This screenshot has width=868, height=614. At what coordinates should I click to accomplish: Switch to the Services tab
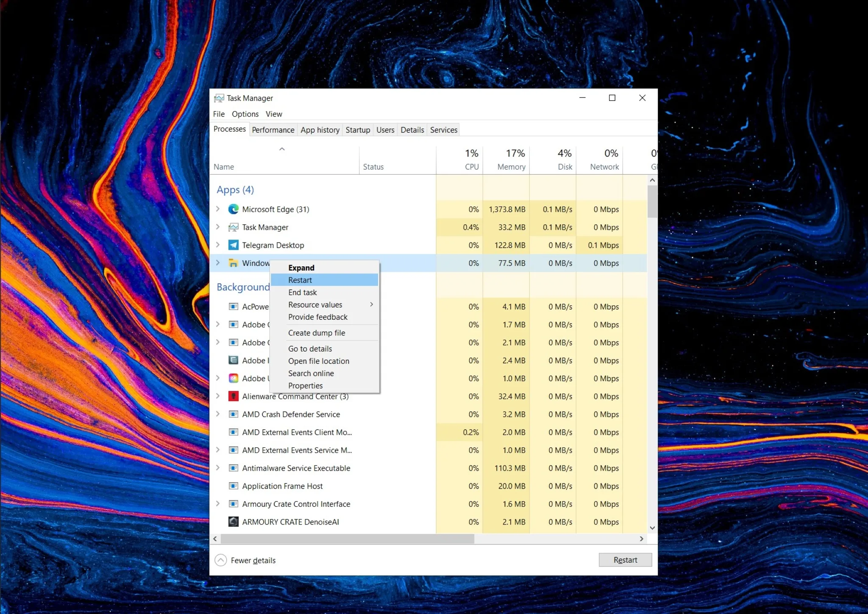tap(443, 130)
